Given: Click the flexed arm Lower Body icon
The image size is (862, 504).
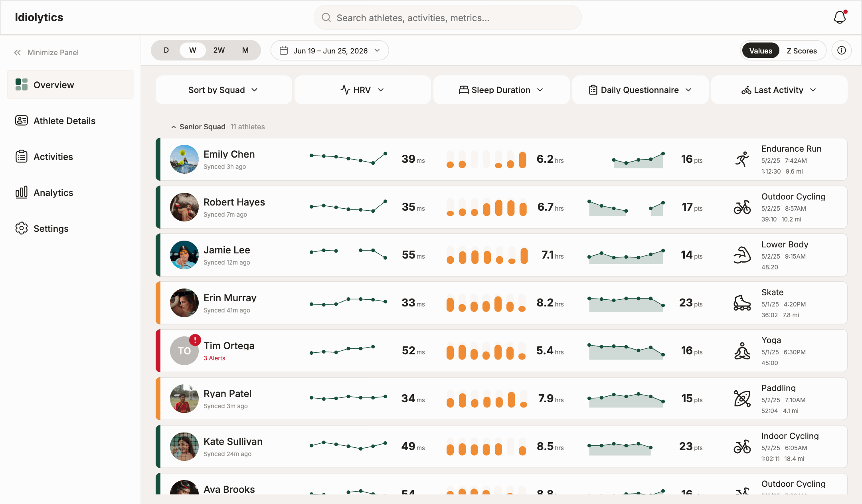Looking at the screenshot, I should [x=742, y=255].
